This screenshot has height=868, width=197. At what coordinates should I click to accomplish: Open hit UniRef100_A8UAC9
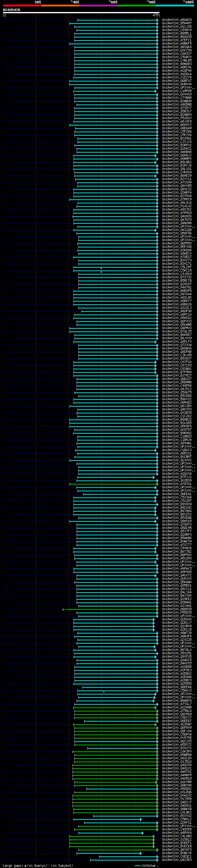[x=177, y=20]
